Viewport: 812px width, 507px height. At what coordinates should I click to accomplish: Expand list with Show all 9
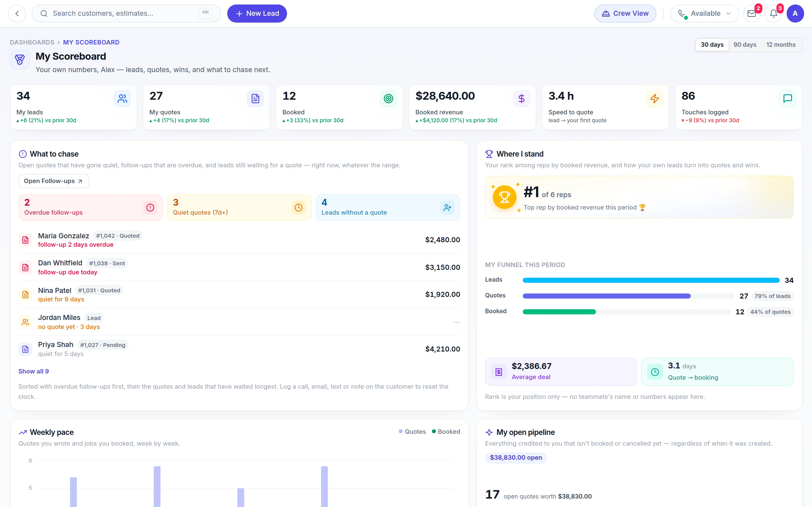(x=34, y=371)
